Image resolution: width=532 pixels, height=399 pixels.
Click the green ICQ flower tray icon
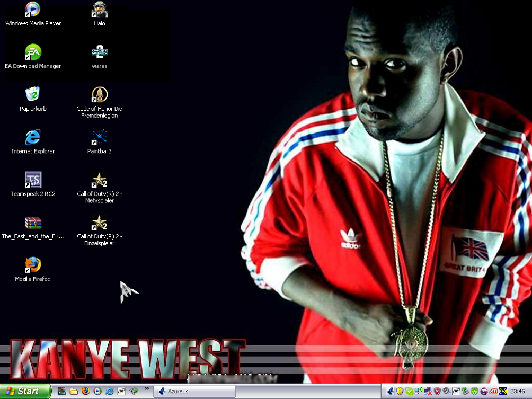tap(474, 391)
